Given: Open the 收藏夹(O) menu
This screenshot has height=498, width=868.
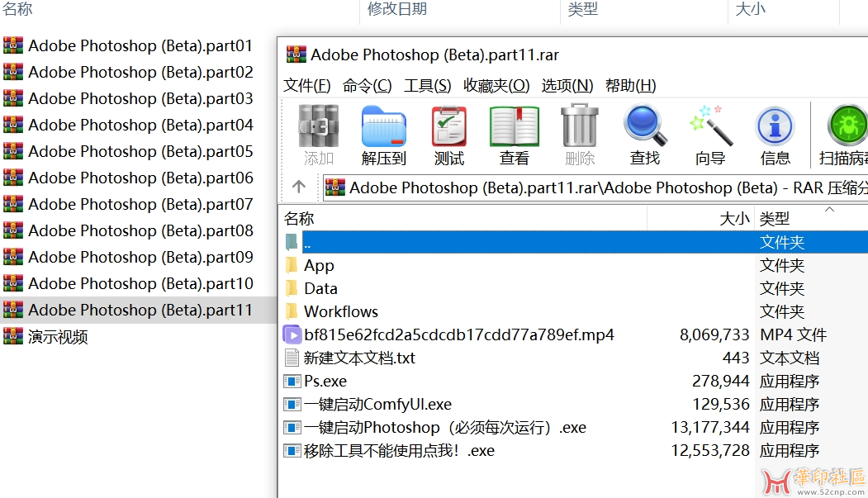Looking at the screenshot, I should 496,86.
